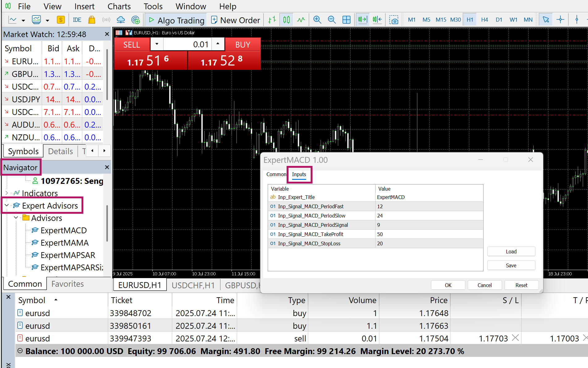Enable candlestick chart mode
The image size is (588, 368).
point(286,20)
